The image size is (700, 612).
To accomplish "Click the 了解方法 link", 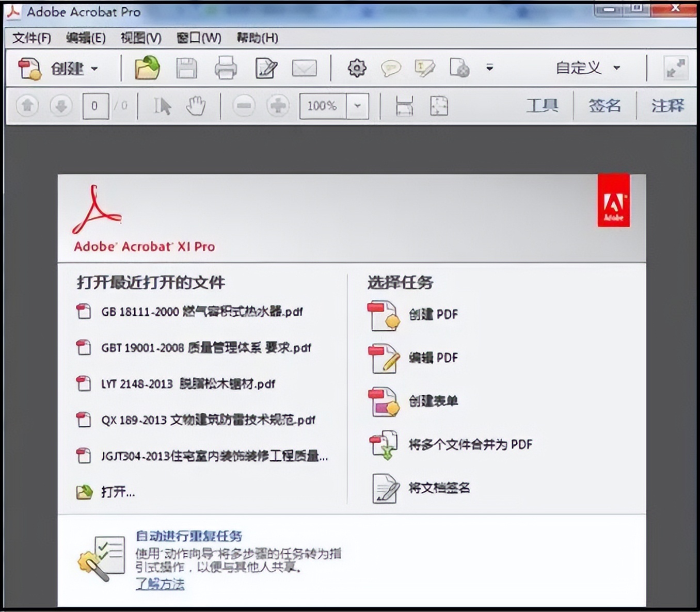I will pos(160,585).
